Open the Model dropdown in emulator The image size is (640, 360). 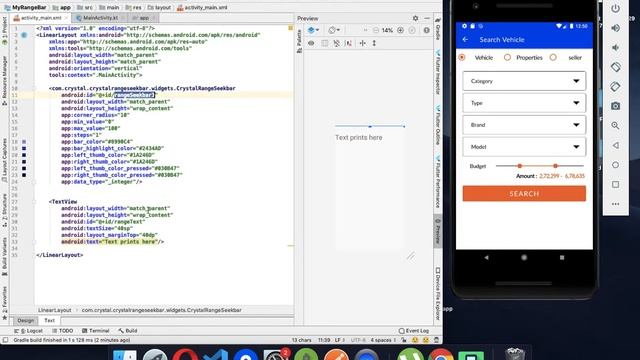pos(524,147)
